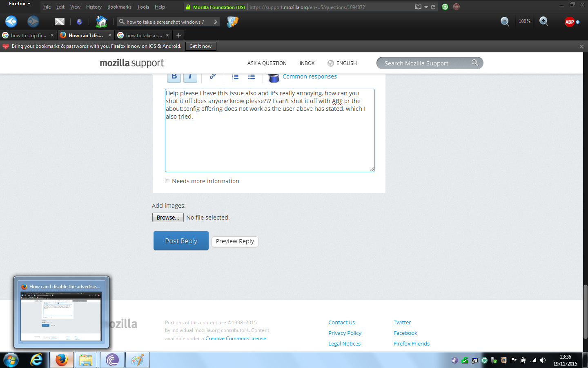Reload the page from the address bar
Viewport: 588px width, 368px height.
pyautogui.click(x=433, y=7)
